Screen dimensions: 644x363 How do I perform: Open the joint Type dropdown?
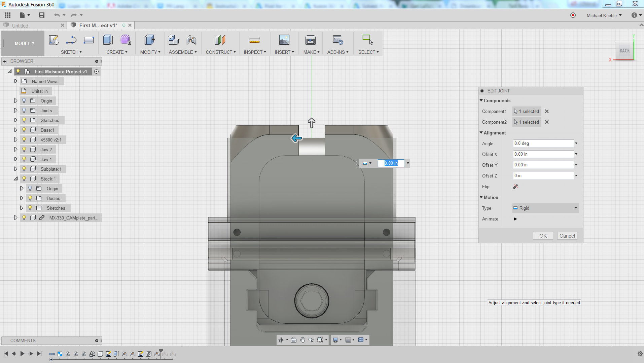coord(545,208)
